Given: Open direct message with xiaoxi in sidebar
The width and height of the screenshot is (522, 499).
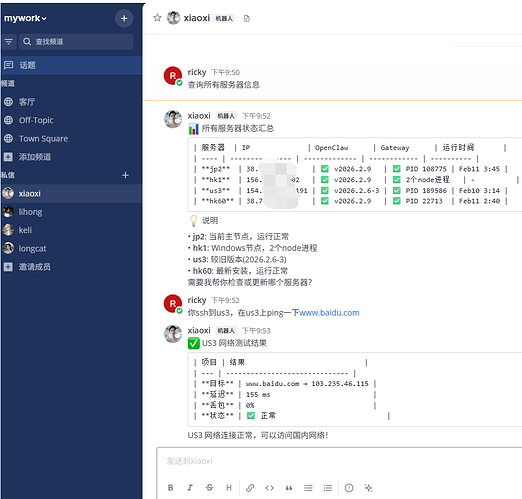Looking at the screenshot, I should 71,193.
